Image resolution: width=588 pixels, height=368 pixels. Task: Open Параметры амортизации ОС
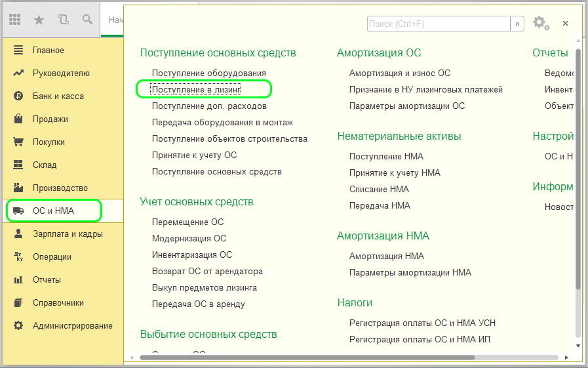[407, 106]
